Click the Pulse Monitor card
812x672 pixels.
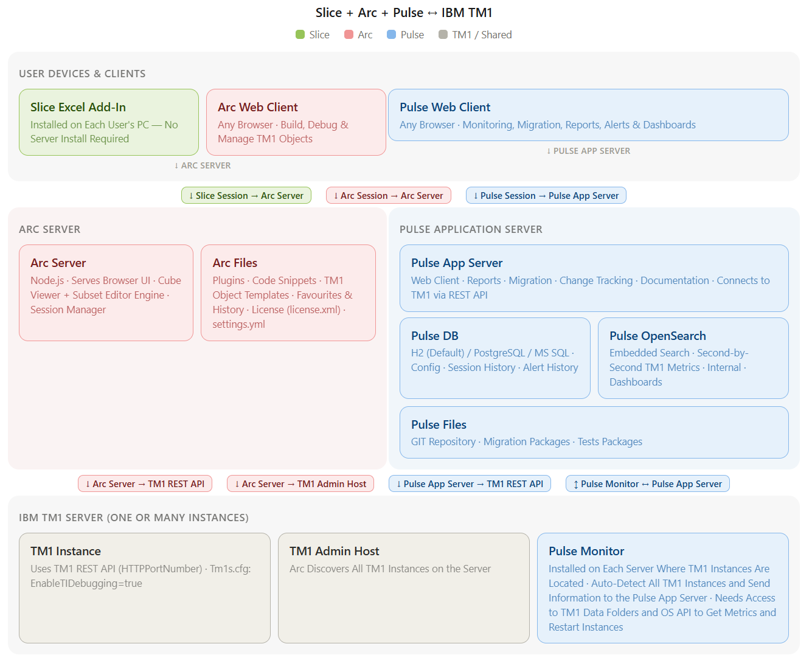click(x=663, y=588)
